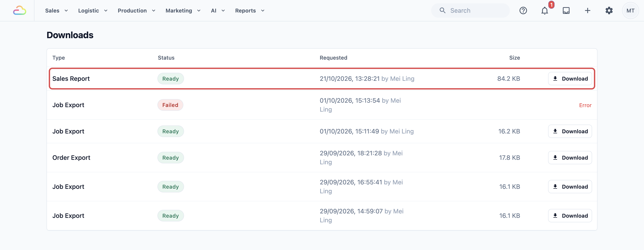This screenshot has width=644, height=250.
Task: Open the MT user avatar
Action: (x=630, y=10)
